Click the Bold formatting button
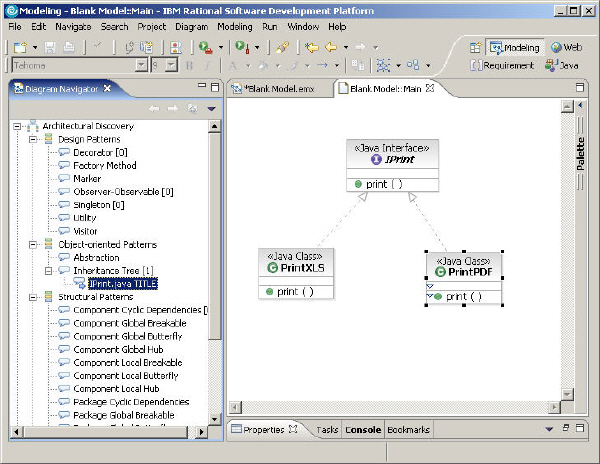600x464 pixels. point(189,66)
